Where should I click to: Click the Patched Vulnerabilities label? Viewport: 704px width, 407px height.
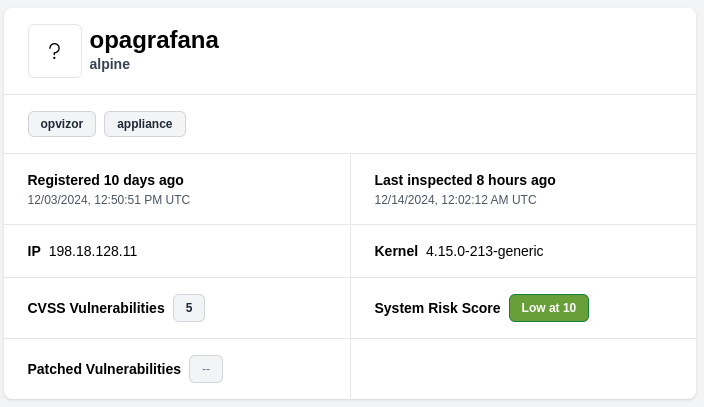(x=104, y=369)
